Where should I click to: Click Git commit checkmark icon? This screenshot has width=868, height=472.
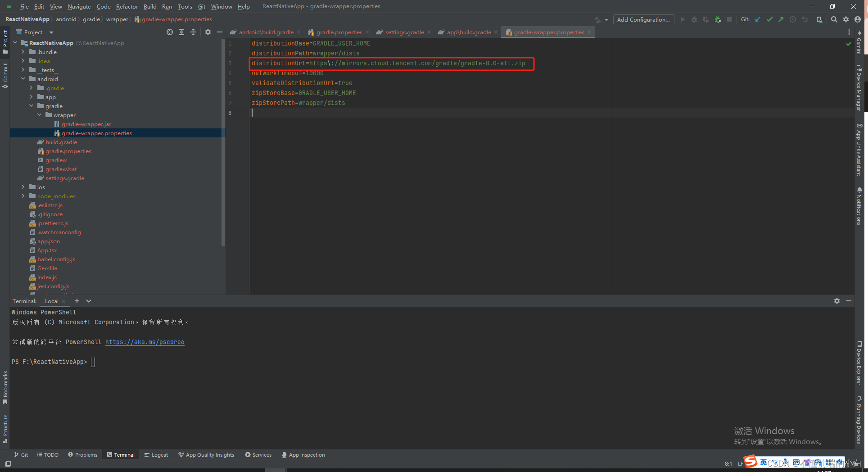click(x=769, y=19)
